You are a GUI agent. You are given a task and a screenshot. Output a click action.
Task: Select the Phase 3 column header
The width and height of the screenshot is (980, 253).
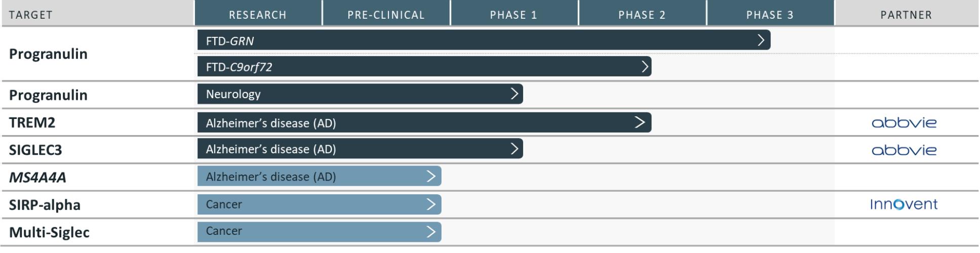(770, 15)
